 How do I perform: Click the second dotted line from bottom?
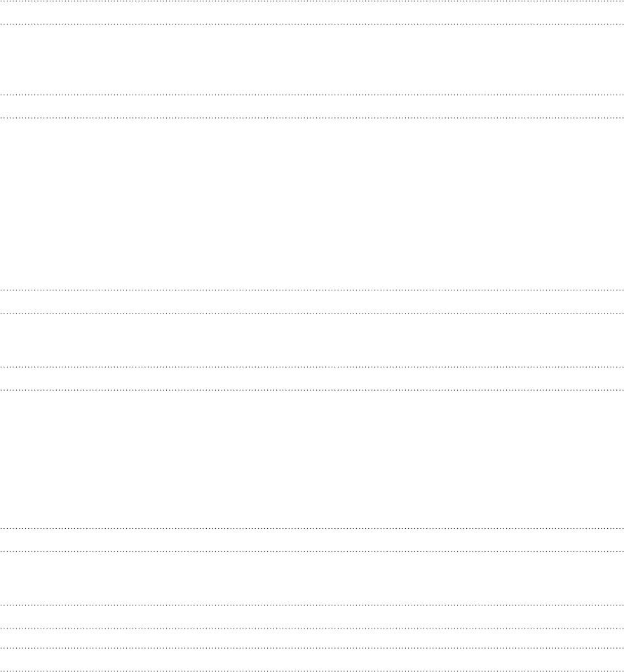click(x=312, y=648)
